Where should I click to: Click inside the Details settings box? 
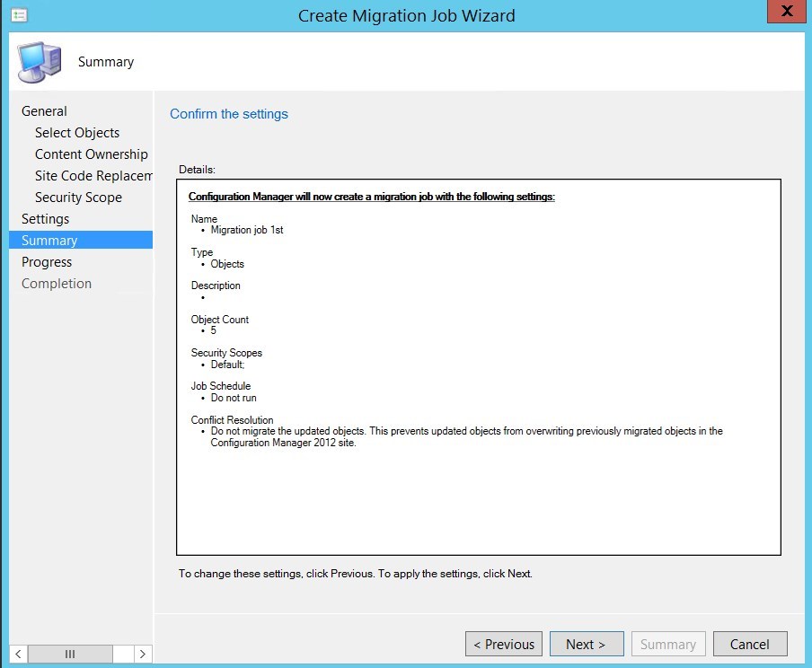pyautogui.click(x=476, y=368)
